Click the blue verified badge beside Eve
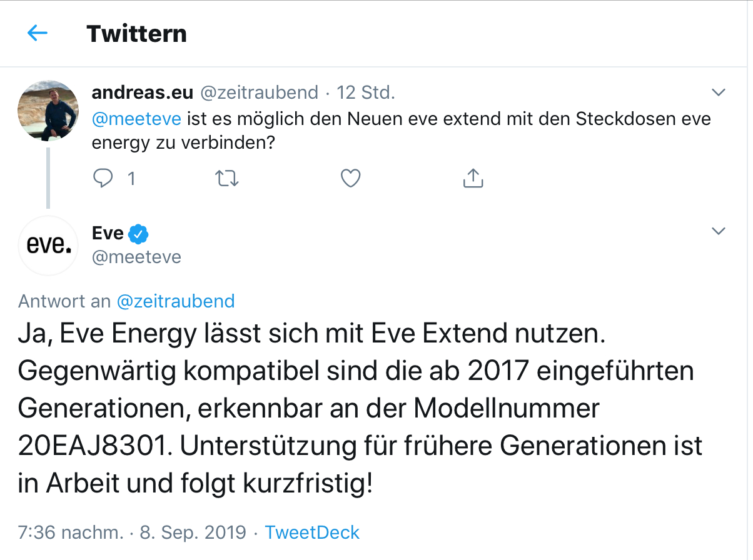 [138, 234]
